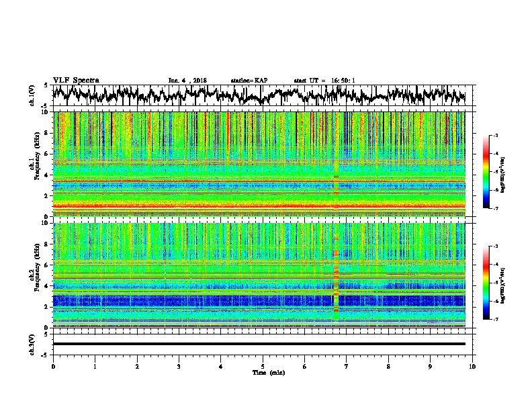Click the "VLF Spectra" plot title
Viewport: 532px width, 411px height.
(76, 81)
